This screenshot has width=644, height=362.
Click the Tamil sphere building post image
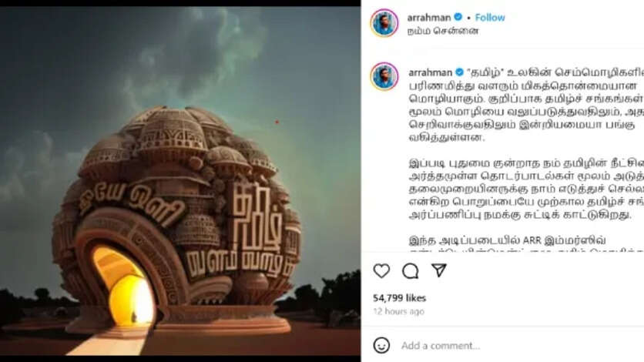coord(180,180)
